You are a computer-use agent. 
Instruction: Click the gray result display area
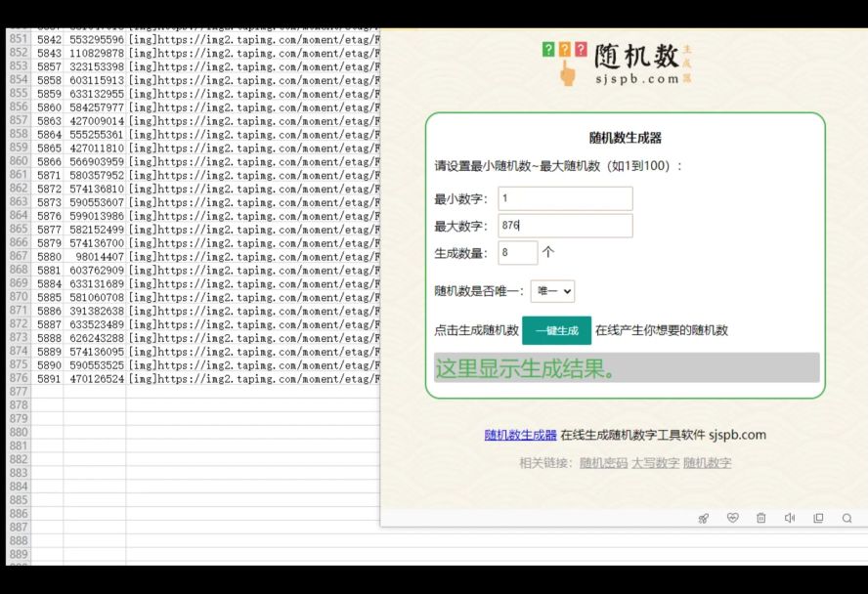point(627,368)
